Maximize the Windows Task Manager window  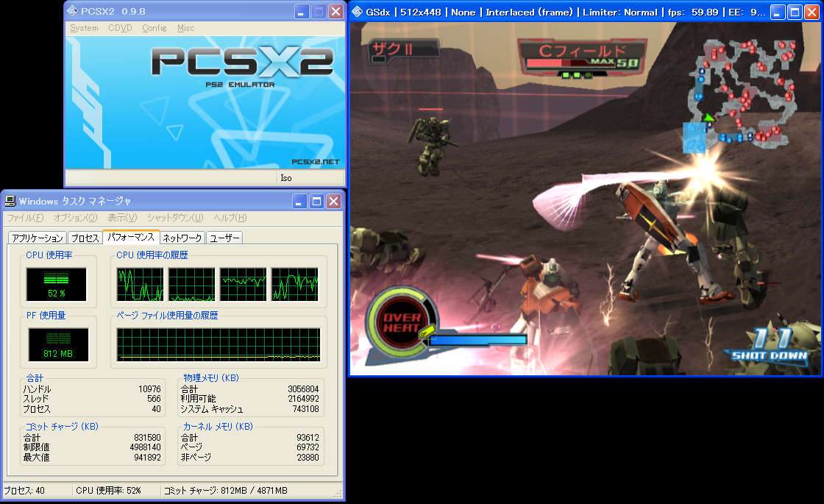316,202
